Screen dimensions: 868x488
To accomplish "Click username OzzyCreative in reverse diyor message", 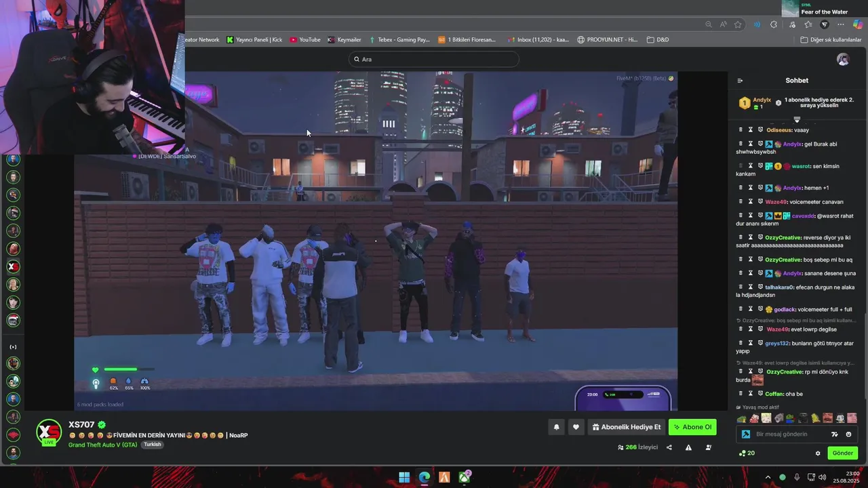I will [x=784, y=238].
